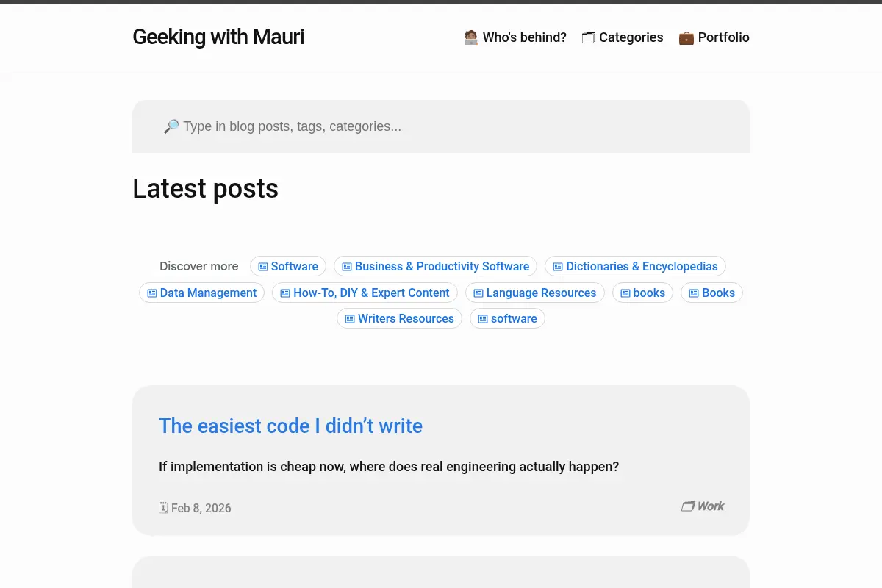882x588 pixels.
Task: Click the icon in Language Resources chip
Action: point(478,293)
